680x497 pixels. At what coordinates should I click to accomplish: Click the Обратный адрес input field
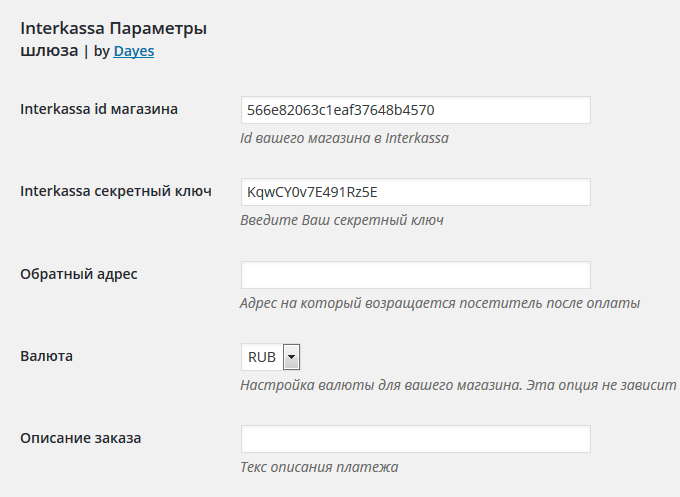[415, 275]
